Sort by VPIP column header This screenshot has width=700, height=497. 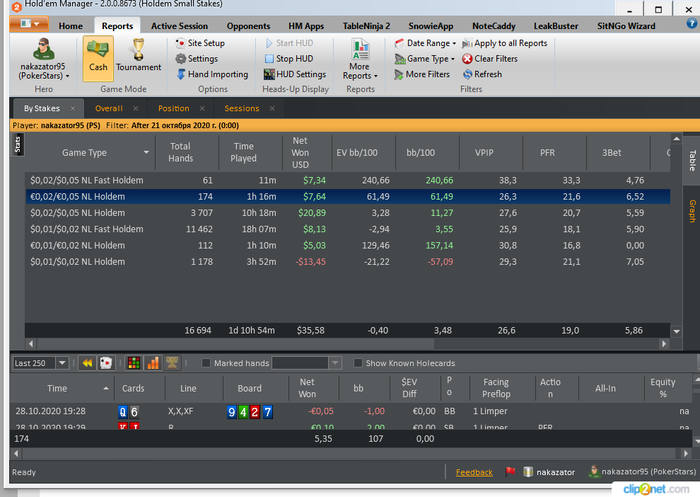(484, 153)
